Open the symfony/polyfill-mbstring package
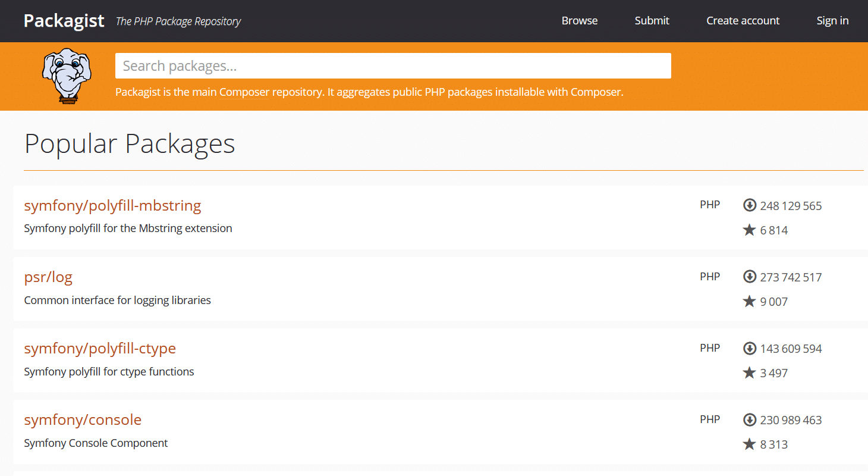Viewport: 868px width, 476px height. point(112,206)
